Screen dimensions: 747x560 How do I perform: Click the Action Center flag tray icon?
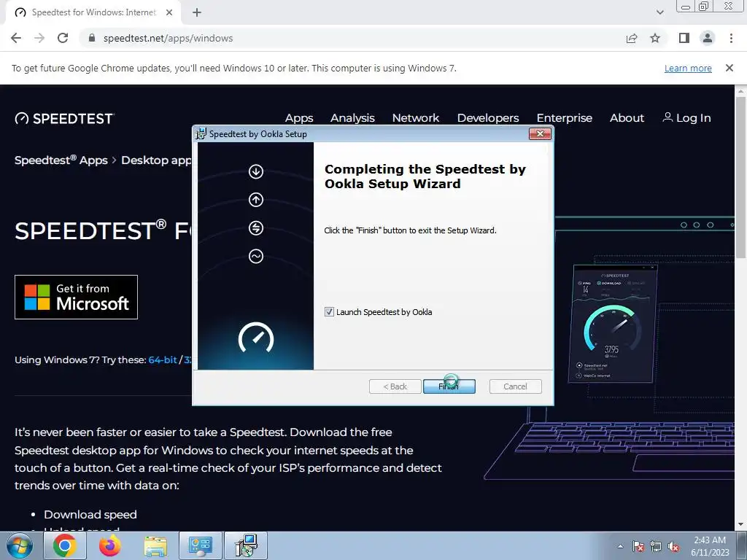tap(638, 546)
